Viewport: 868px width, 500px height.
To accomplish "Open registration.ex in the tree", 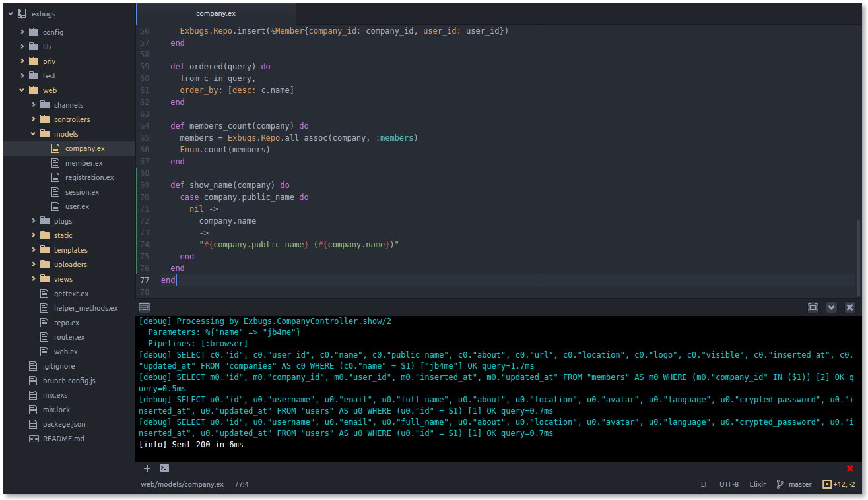I will [x=90, y=177].
